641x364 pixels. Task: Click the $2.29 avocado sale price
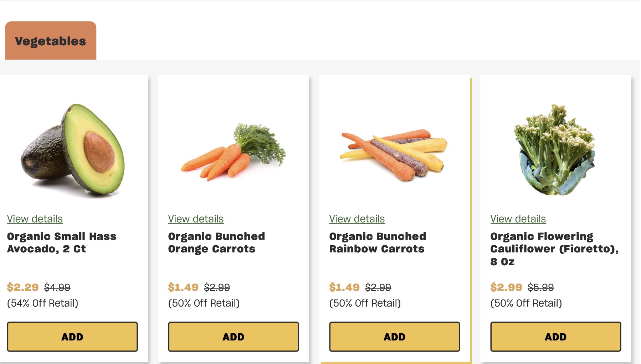pos(23,287)
